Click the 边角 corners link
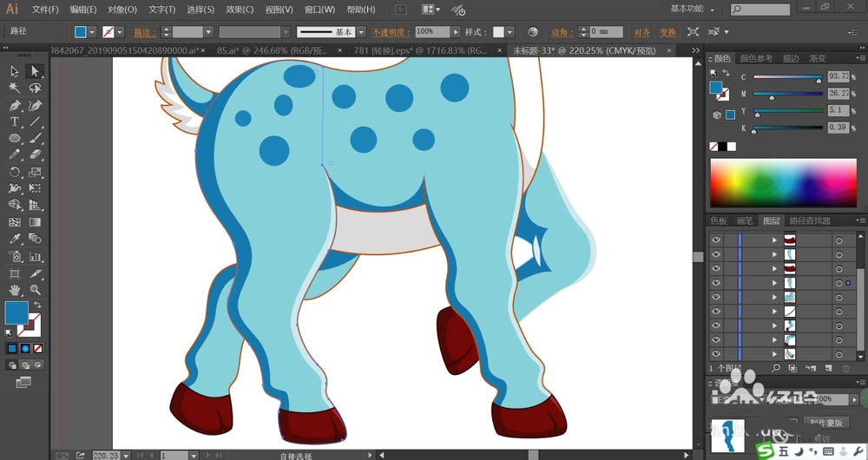The image size is (868, 460). tap(562, 33)
